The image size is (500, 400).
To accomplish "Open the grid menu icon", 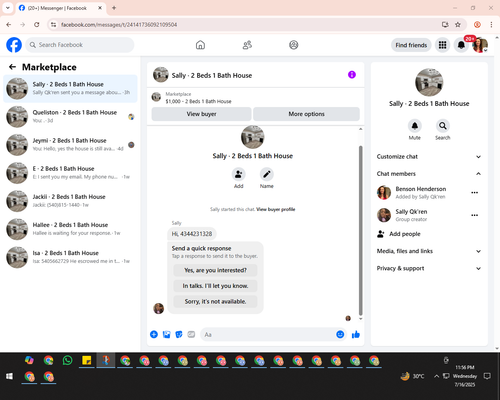I will pos(442,45).
